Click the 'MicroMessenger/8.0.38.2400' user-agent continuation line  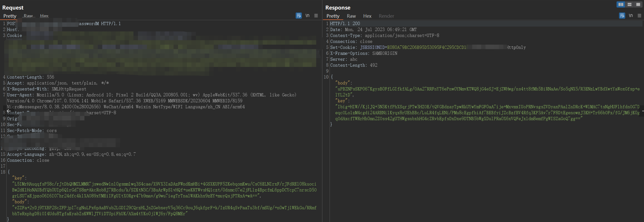point(126,107)
